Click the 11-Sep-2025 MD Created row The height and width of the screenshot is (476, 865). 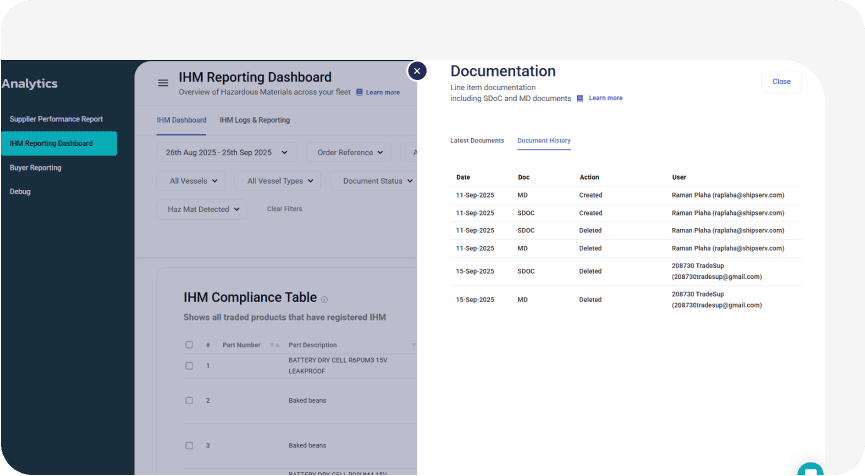626,195
